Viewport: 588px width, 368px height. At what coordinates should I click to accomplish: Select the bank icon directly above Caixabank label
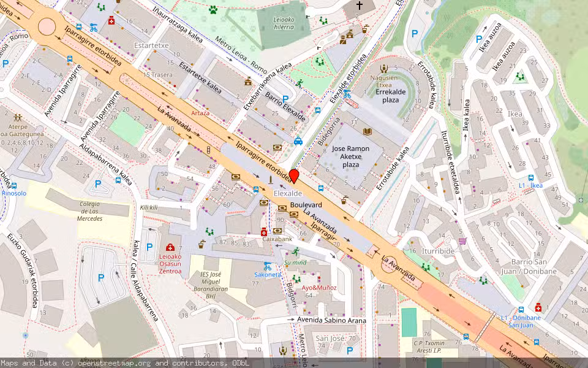pos(277,231)
